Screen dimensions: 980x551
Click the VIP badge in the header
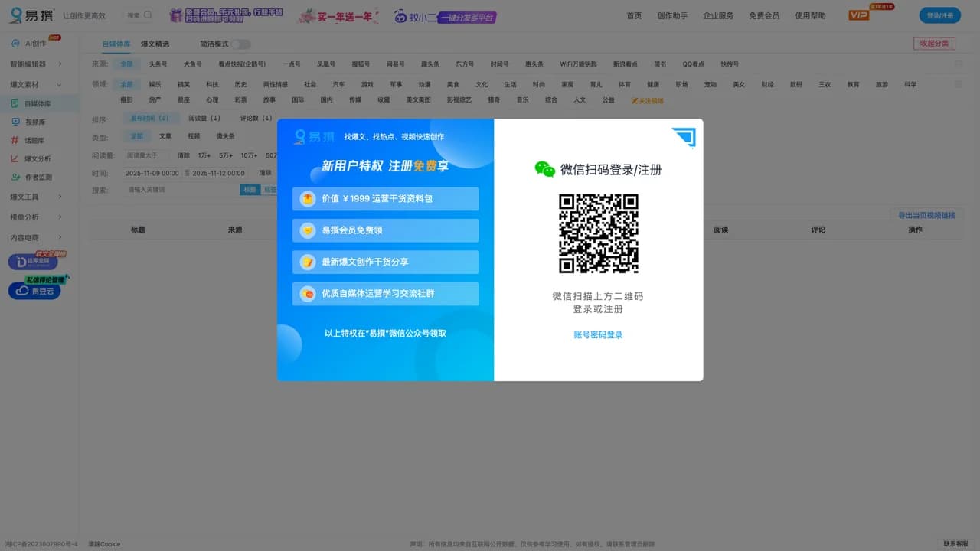coord(858,15)
